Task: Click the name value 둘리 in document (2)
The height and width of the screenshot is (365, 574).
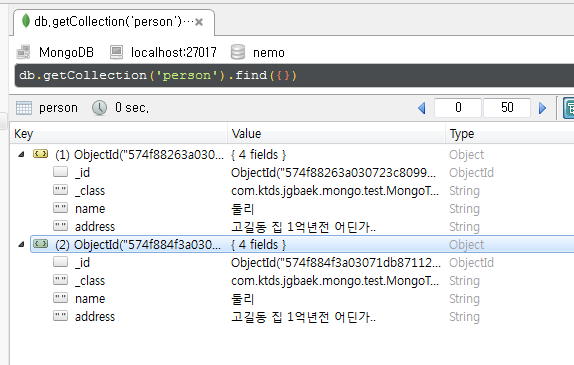Action: [242, 299]
